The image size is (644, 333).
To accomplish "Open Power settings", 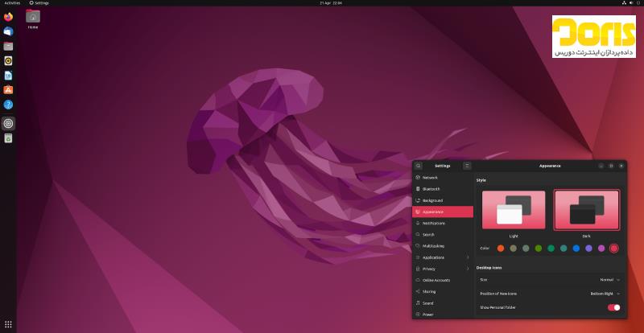I will 443,314.
